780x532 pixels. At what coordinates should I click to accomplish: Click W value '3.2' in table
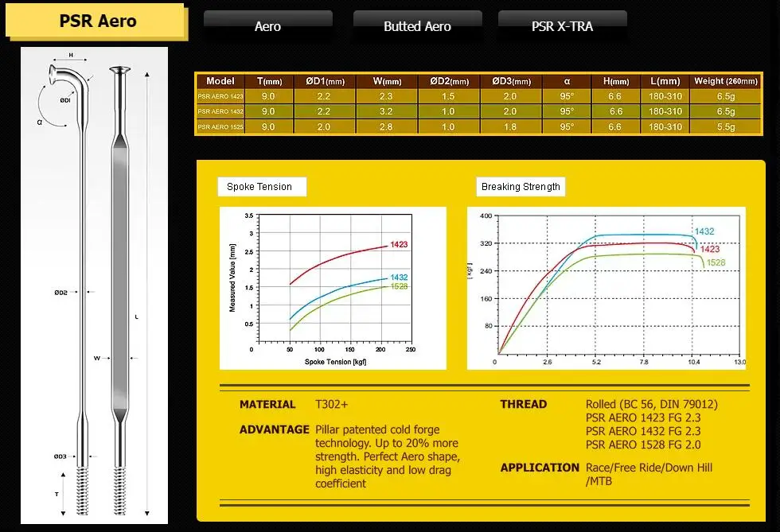[x=386, y=111]
